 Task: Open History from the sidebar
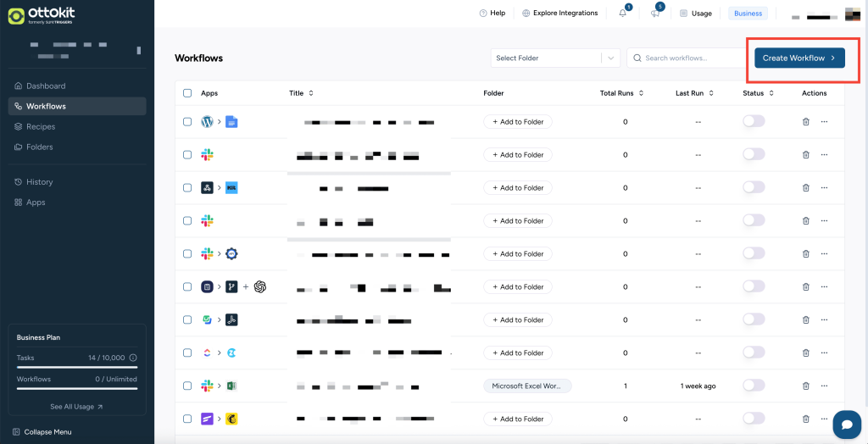(x=39, y=182)
